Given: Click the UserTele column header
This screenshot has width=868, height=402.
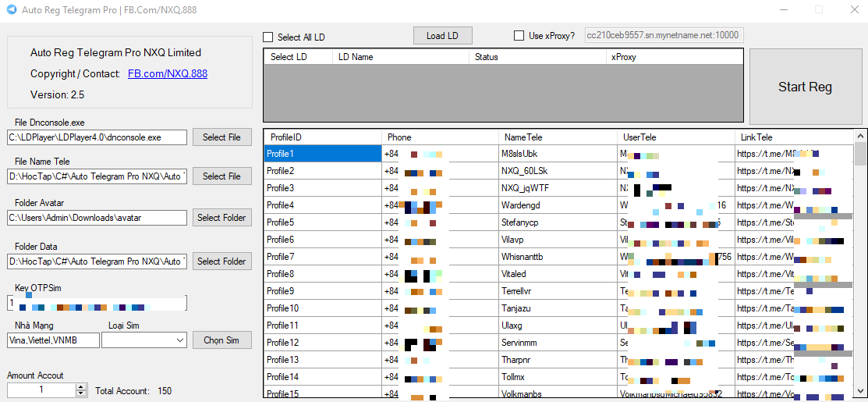Looking at the screenshot, I should tap(675, 137).
